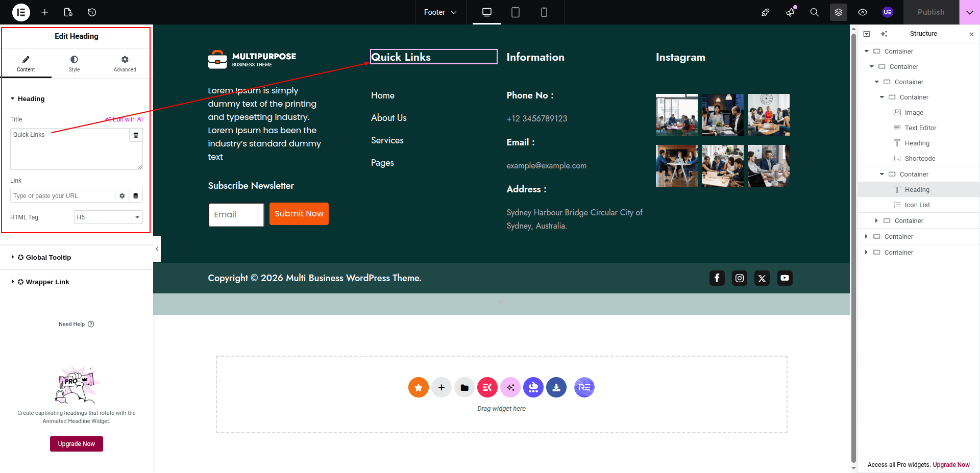
Task: Click the Title text area
Action: tap(70, 149)
